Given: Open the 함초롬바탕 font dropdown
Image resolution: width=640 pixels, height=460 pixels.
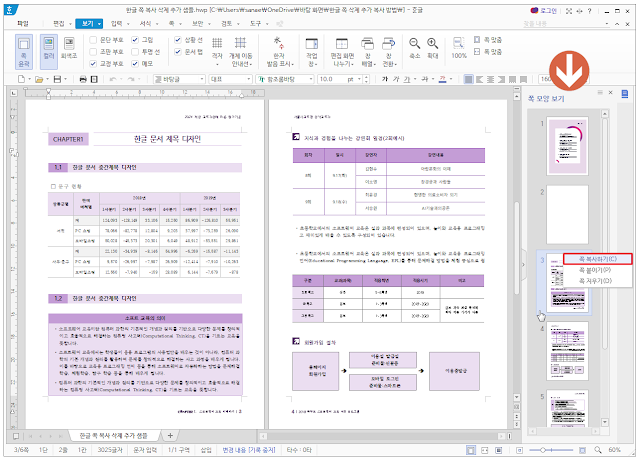Looking at the screenshot, I should point(311,79).
